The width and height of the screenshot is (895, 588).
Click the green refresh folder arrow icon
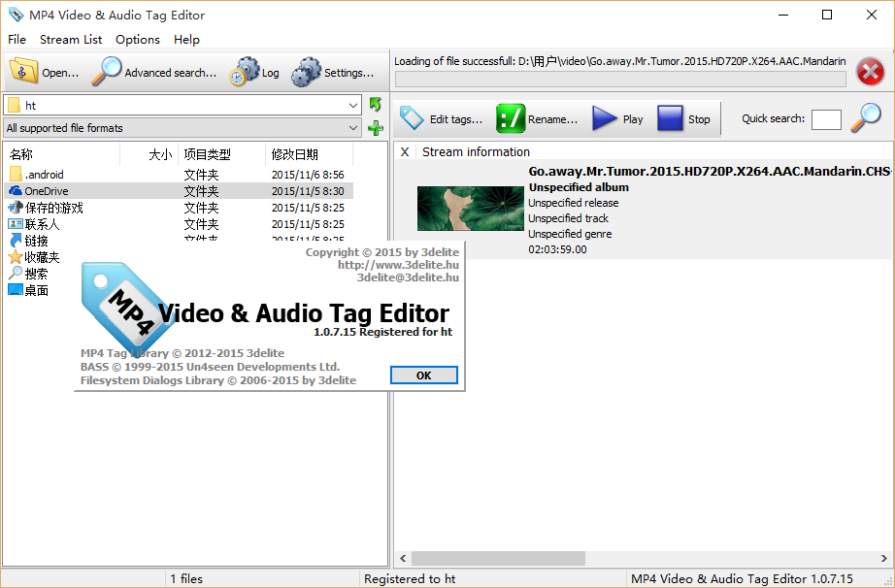click(376, 105)
